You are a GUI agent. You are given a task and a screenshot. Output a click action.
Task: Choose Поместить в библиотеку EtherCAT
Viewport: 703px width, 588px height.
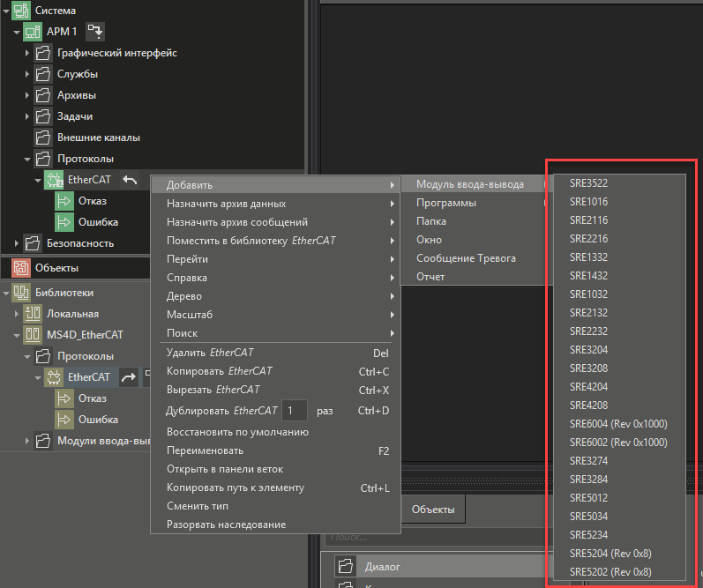coord(275,240)
